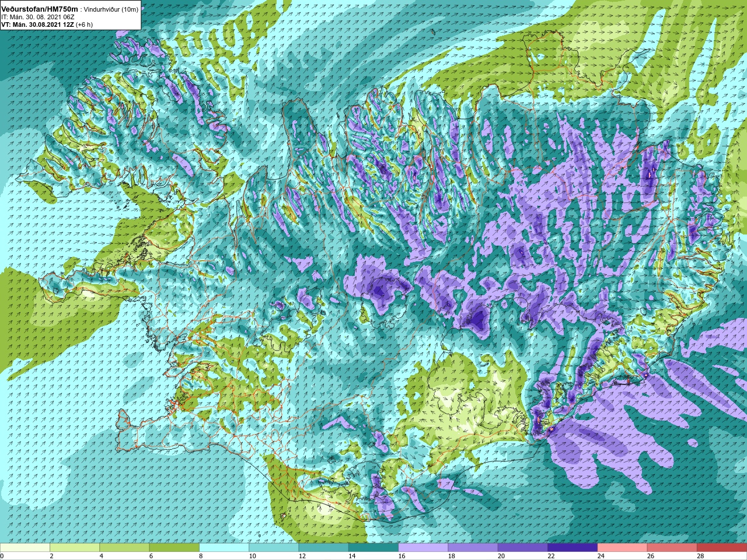Click the 'Vindurhviður (10m)' label
This screenshot has height=560, width=747.
click(111, 9)
